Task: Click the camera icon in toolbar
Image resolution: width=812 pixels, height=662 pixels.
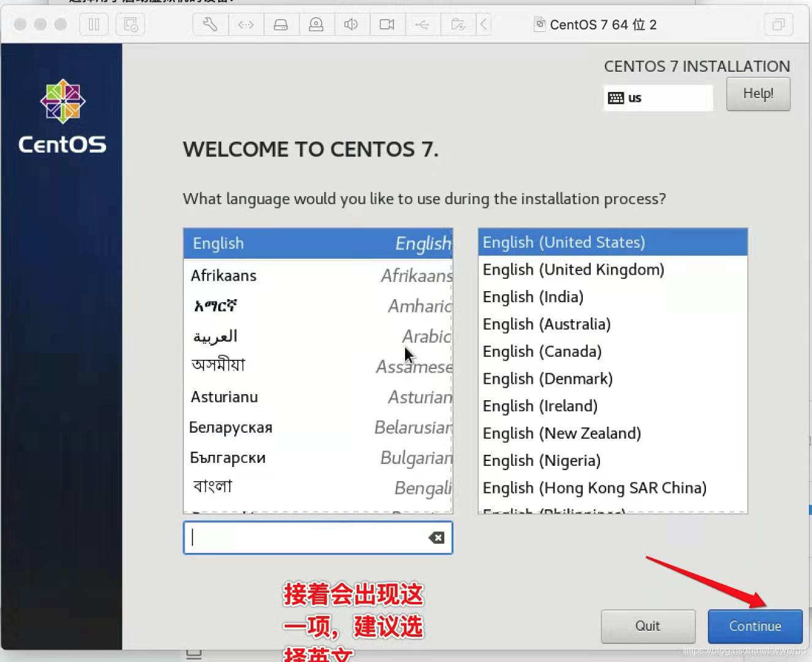Action: (x=387, y=25)
